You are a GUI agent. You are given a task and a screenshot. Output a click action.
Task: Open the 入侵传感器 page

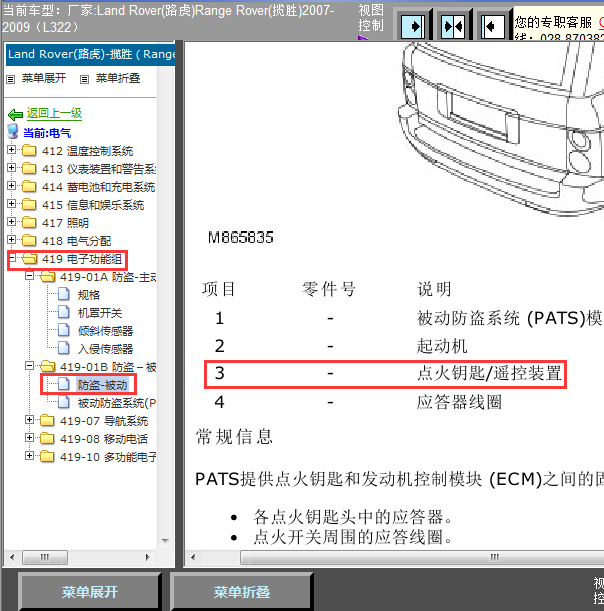tap(106, 349)
